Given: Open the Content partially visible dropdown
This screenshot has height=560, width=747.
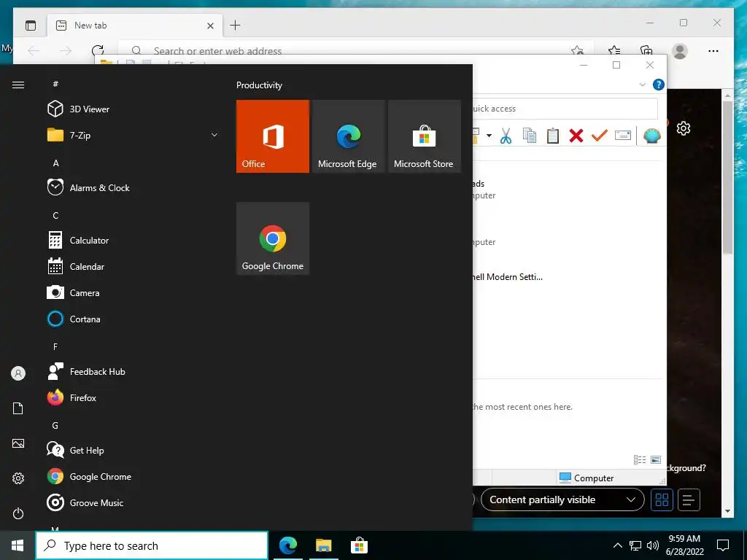Looking at the screenshot, I should tap(562, 499).
